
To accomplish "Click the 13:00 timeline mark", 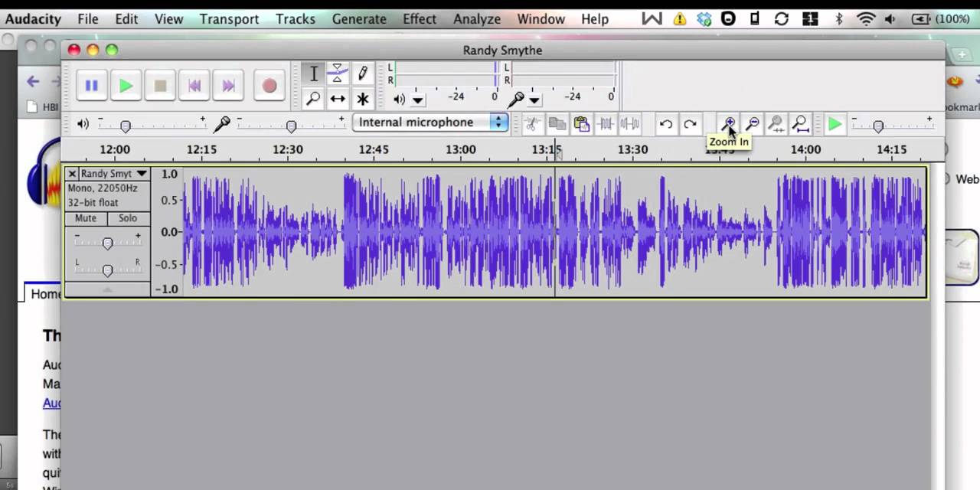I will click(460, 149).
